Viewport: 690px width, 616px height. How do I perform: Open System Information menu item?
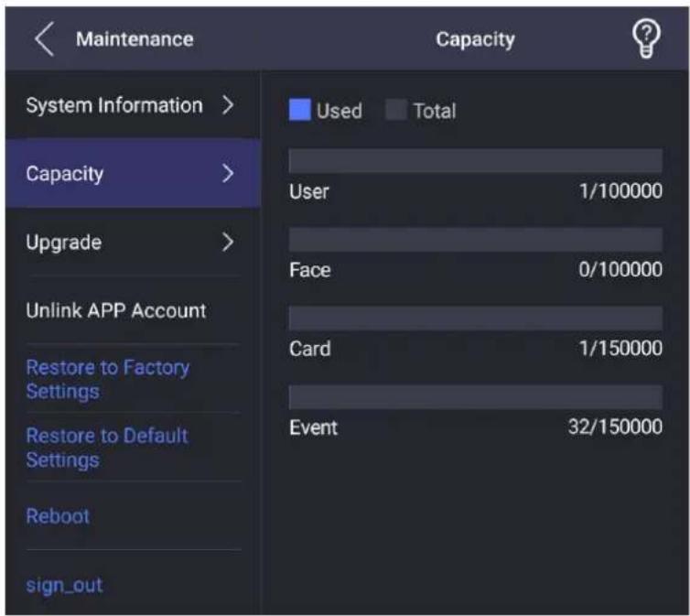133,105
